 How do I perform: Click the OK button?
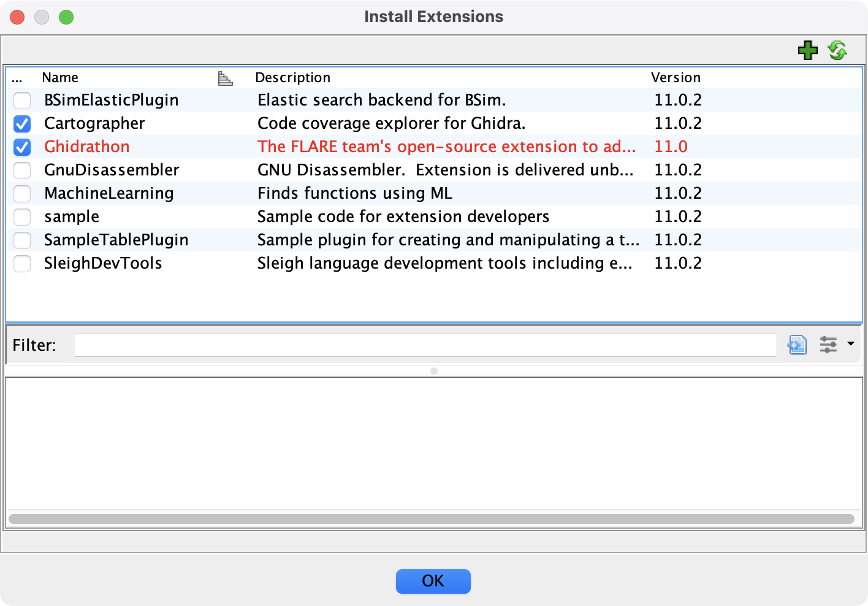[x=433, y=581]
